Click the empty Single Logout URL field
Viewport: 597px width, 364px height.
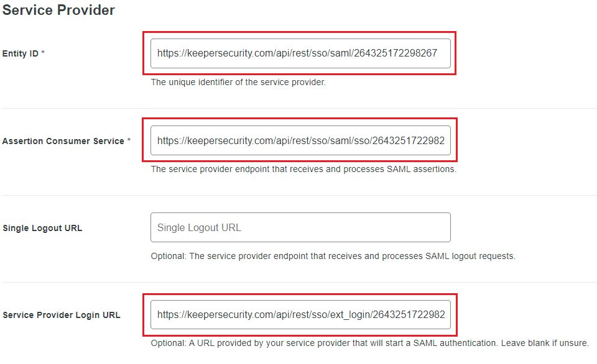(300, 227)
